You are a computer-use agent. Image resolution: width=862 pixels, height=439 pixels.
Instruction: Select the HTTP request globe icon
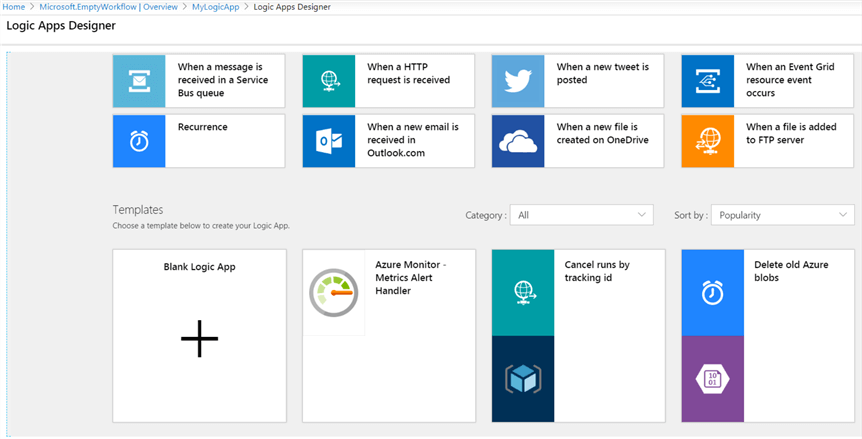[x=329, y=81]
